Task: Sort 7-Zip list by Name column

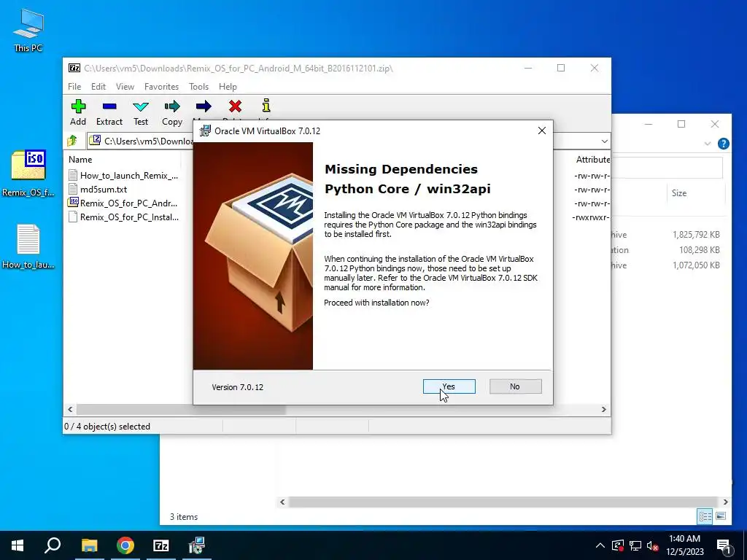Action: 80,160
